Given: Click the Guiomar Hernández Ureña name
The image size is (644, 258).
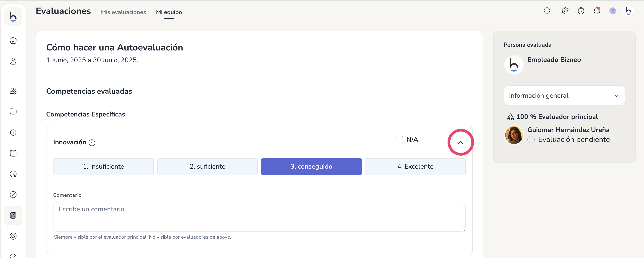Looking at the screenshot, I should point(568,130).
